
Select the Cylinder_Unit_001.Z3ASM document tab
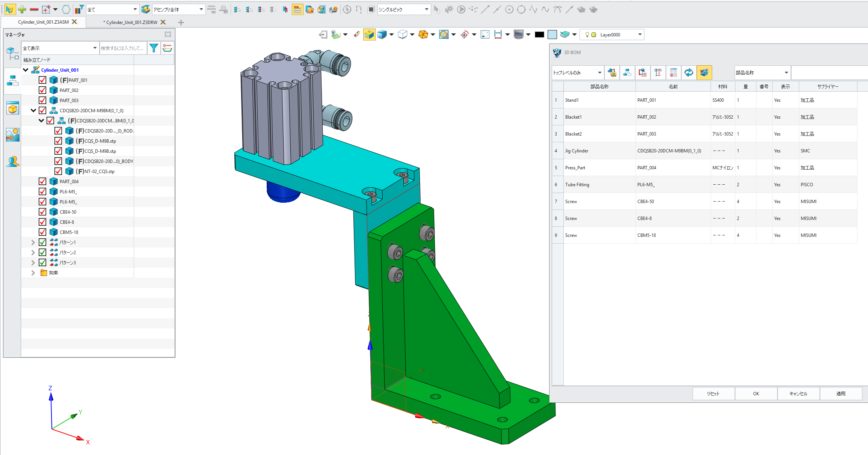[43, 22]
